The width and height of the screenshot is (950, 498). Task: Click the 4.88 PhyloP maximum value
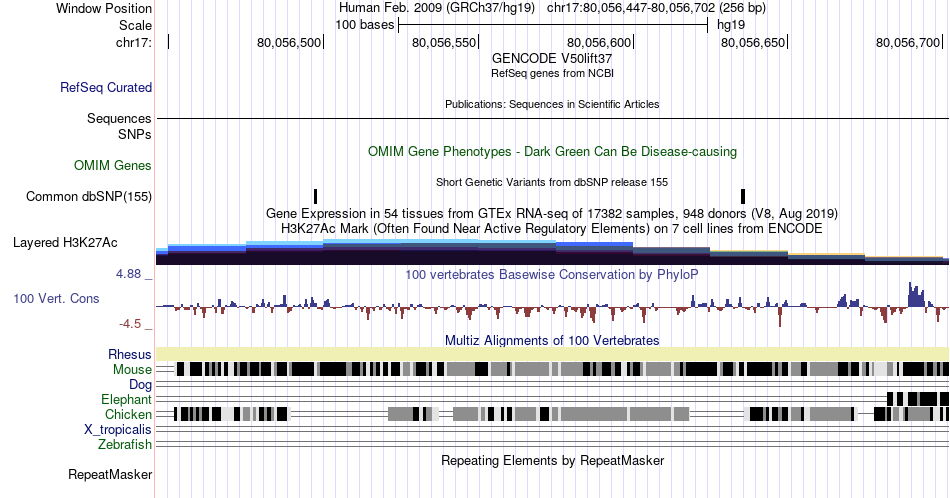128,274
